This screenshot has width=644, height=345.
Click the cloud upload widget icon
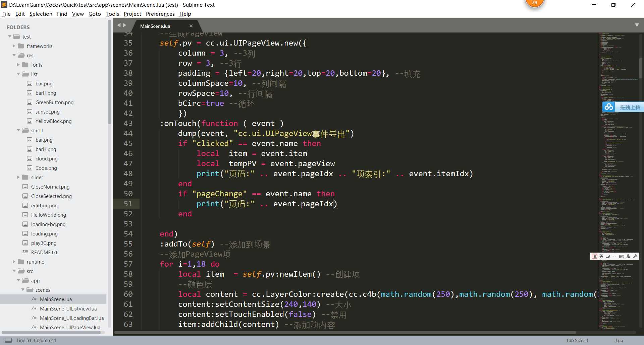609,107
